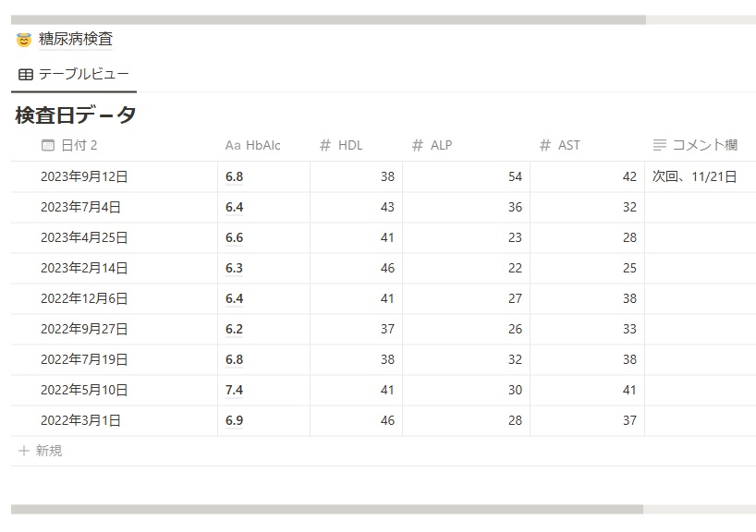Open the 糖尿病検査 page link
The width and height of the screenshot is (756, 532).
coord(76,40)
